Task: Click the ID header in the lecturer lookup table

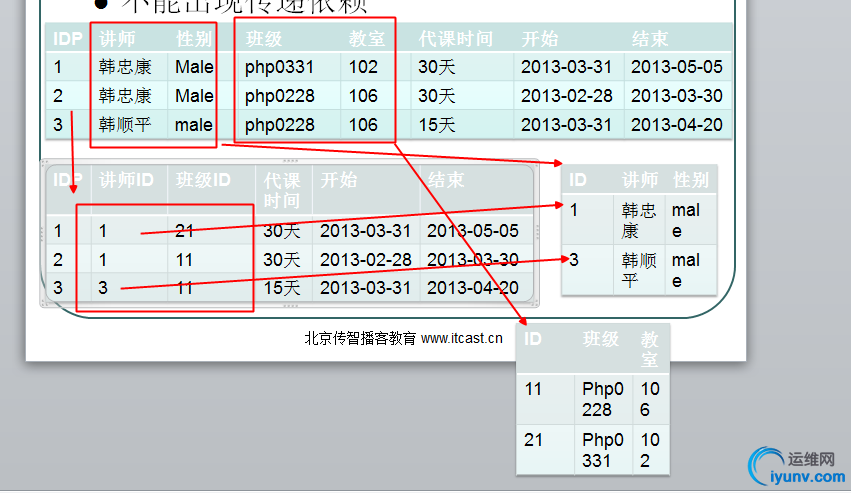Action: click(577, 180)
